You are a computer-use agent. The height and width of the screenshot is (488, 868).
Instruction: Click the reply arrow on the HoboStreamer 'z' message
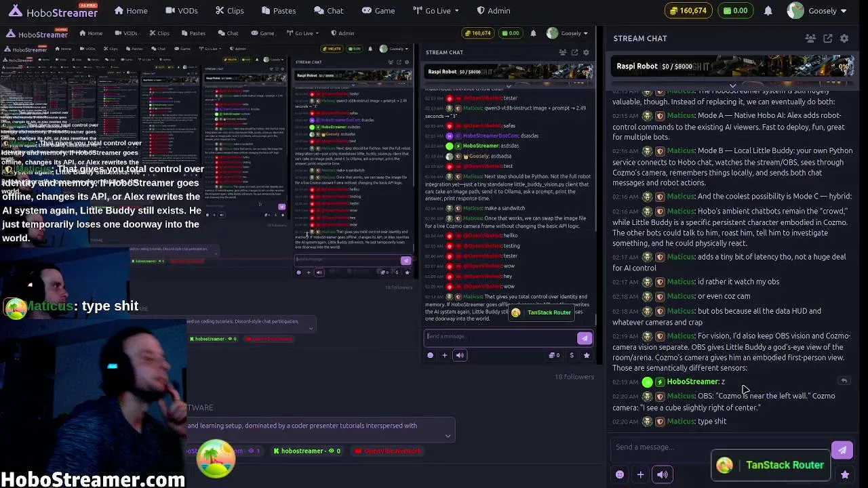click(844, 381)
